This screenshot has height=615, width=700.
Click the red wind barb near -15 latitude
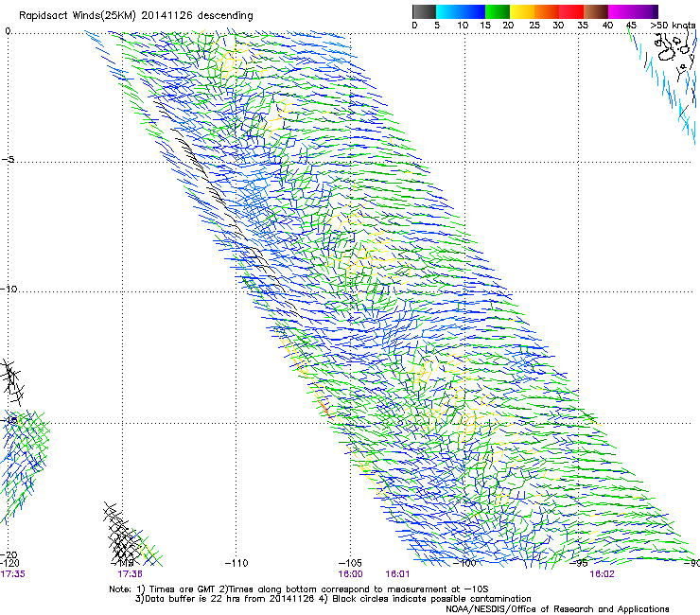(x=325, y=409)
